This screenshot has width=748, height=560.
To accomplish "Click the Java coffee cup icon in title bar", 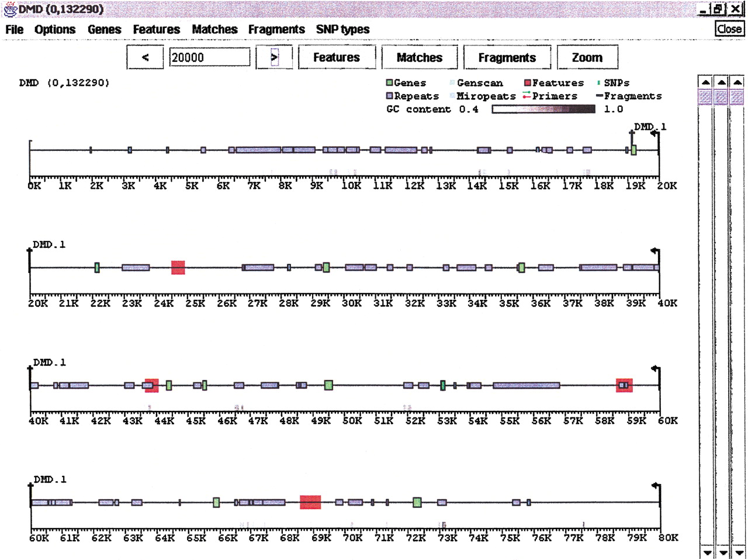I will [9, 9].
